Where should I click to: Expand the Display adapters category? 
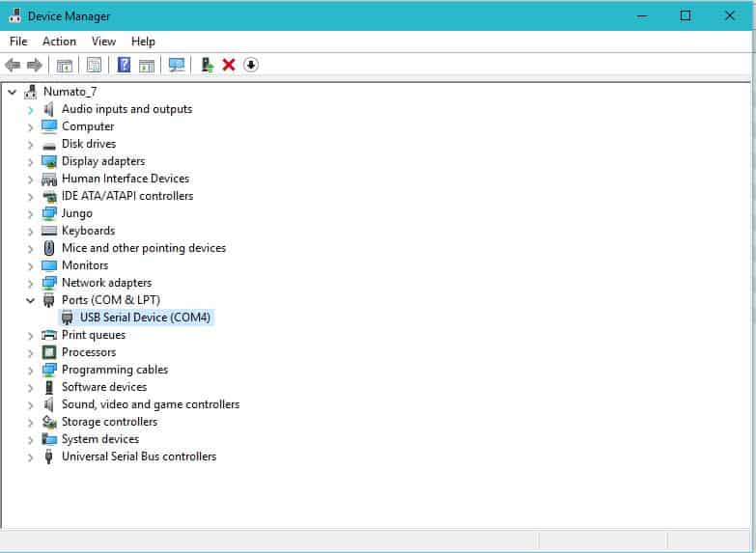pyautogui.click(x=30, y=162)
